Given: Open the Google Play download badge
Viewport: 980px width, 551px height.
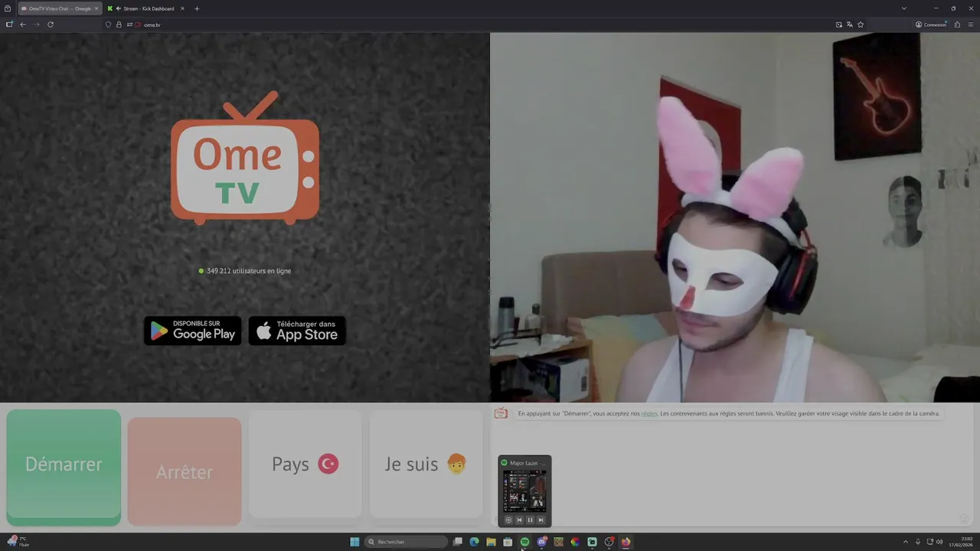Looking at the screenshot, I should click(193, 331).
